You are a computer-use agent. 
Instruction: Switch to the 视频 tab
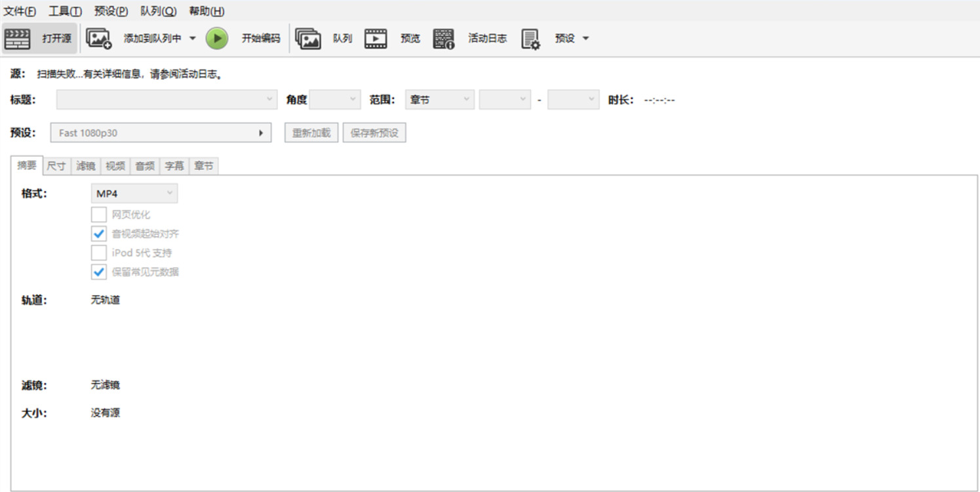[115, 166]
